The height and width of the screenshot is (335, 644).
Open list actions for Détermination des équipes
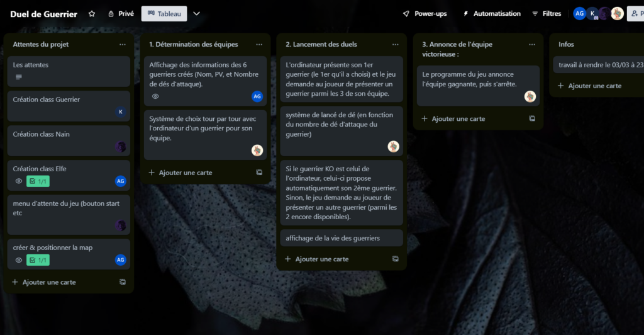(258, 44)
